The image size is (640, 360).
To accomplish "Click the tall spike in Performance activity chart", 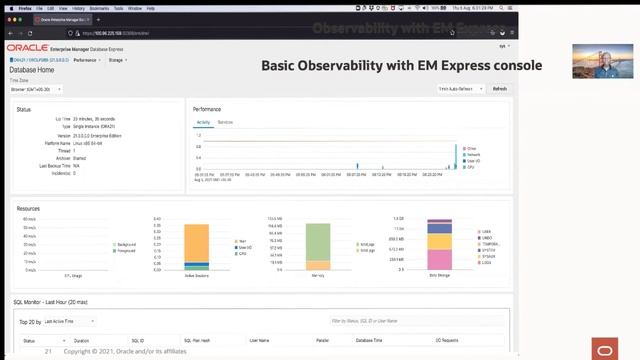I will pos(456,156).
